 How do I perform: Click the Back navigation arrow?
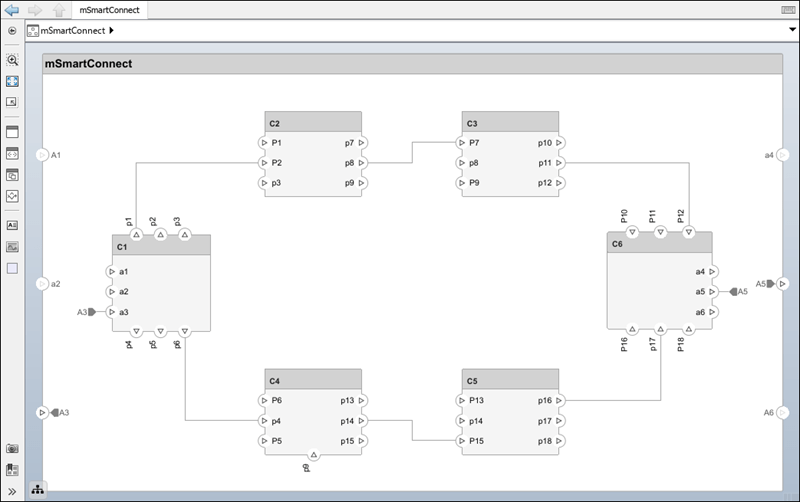12,10
